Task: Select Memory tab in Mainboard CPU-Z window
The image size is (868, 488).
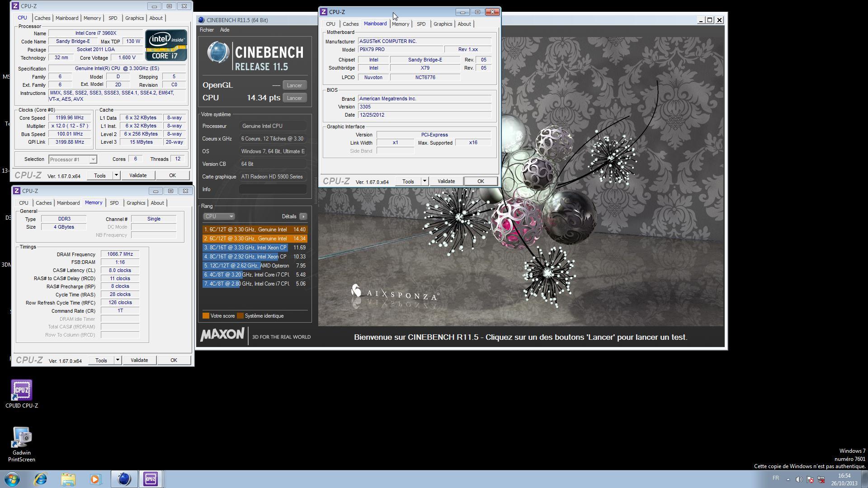Action: 401,24
